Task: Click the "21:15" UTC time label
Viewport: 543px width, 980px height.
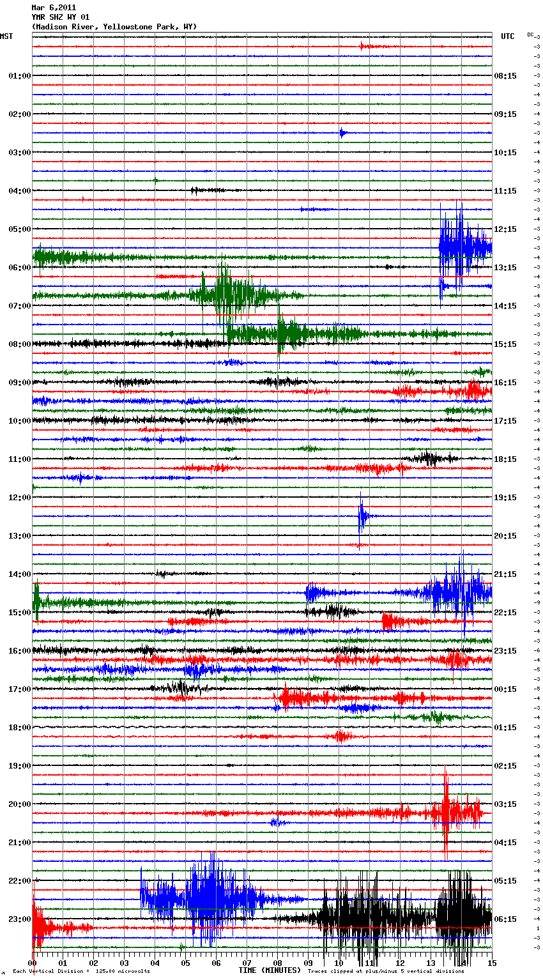Action: (505, 574)
